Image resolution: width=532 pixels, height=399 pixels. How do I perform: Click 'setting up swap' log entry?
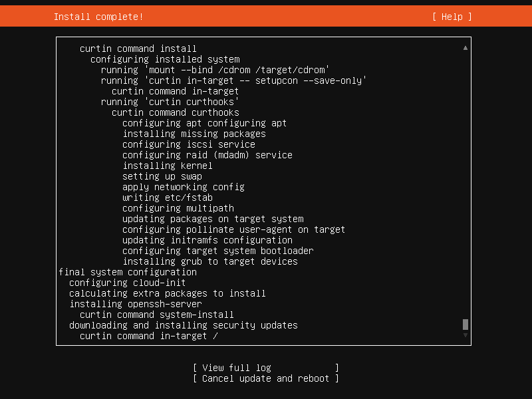pos(162,176)
